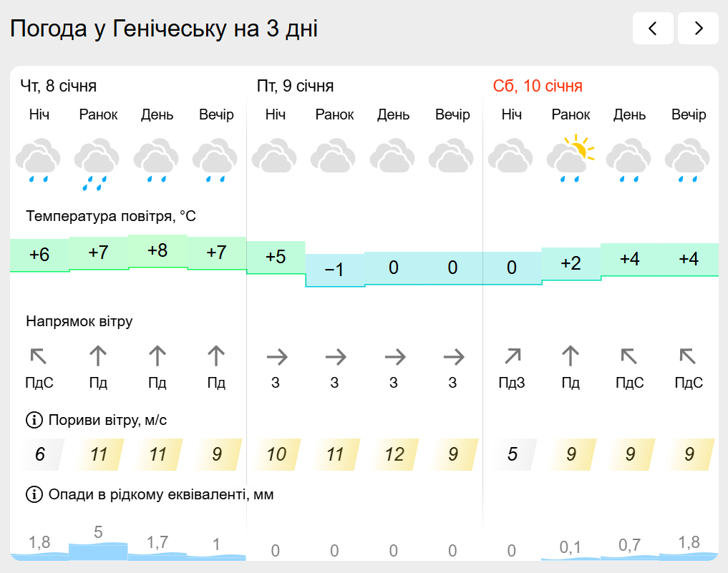Screen dimensions: 728x573
Task: Click the Погода у Генічеську на 3 дні heading
Action: click(164, 29)
